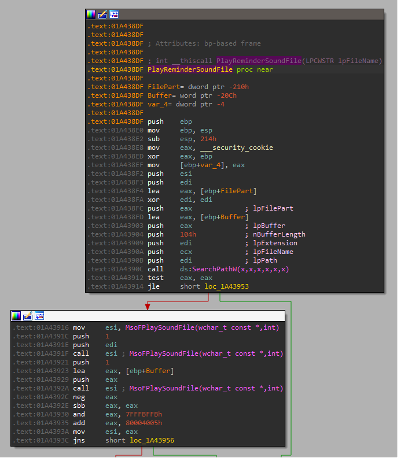
Task: Select the 'var_4= dword ptr -4' variable line
Action: [x=186, y=104]
